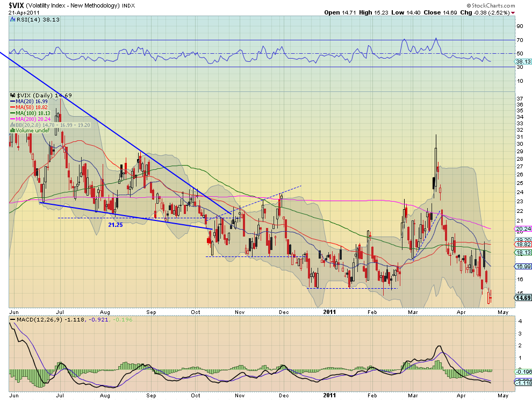Click the 25 price level on right axis

point(520,183)
